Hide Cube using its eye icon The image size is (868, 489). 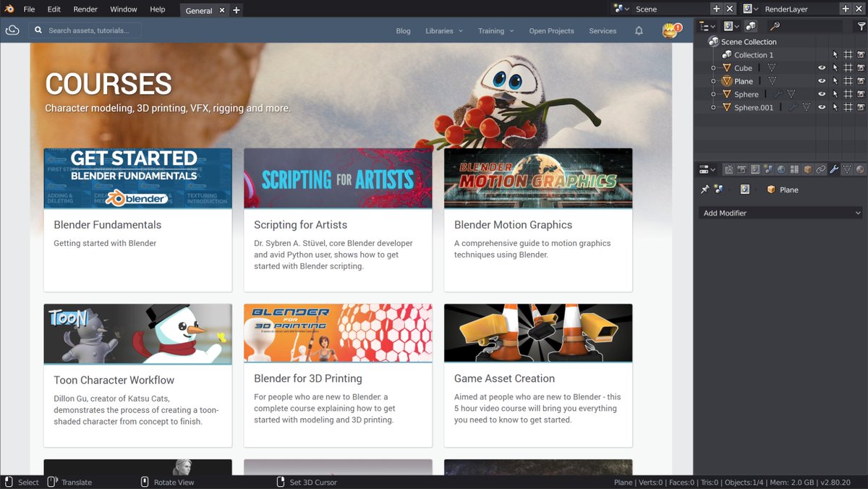tap(822, 68)
